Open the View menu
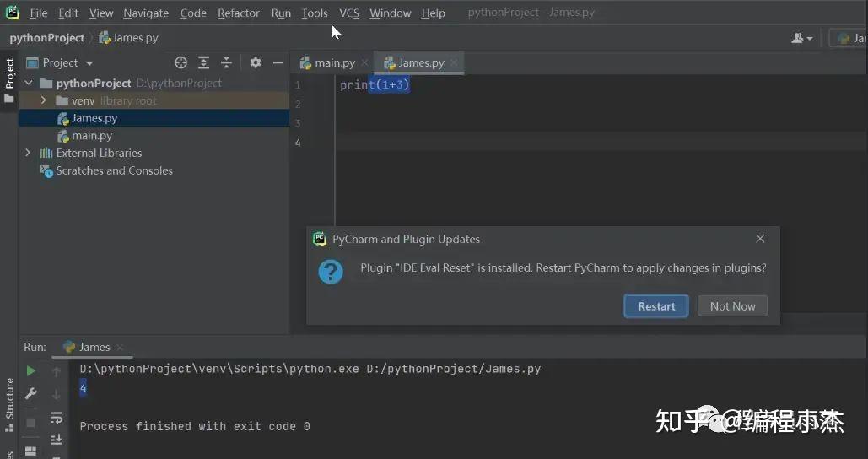This screenshot has width=868, height=459. [101, 13]
